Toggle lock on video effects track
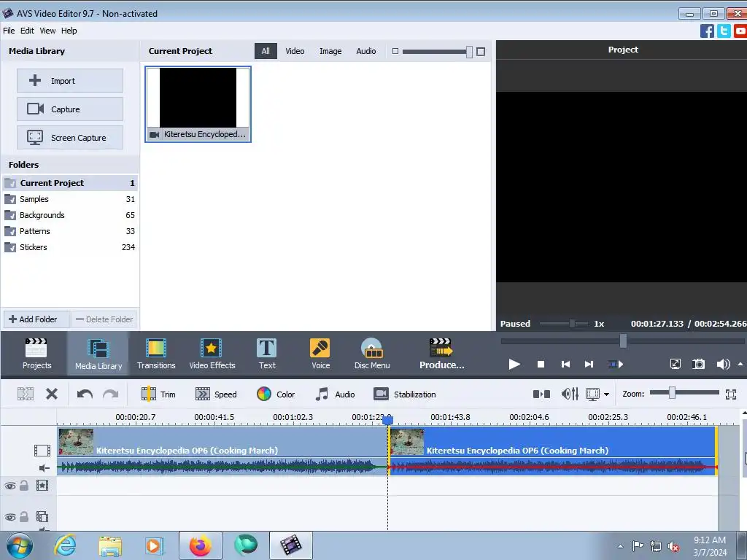The height and width of the screenshot is (560, 747). [x=24, y=485]
